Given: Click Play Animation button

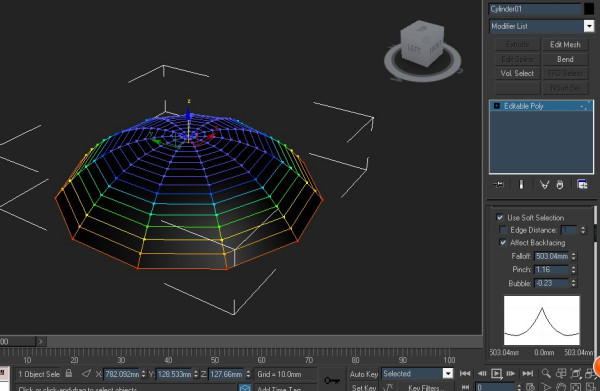Looking at the screenshot, I should [x=496, y=373].
